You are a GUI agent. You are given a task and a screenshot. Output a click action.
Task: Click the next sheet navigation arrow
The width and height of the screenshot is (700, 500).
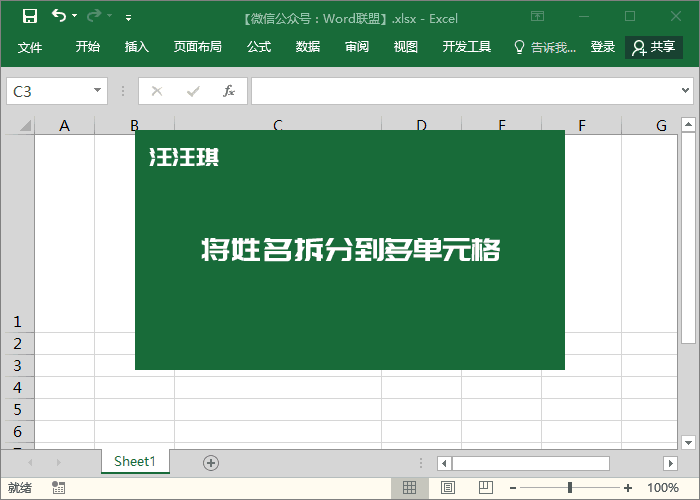tap(58, 462)
